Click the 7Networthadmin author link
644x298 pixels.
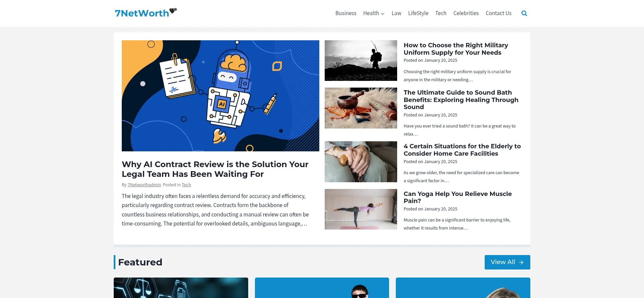[x=144, y=185]
